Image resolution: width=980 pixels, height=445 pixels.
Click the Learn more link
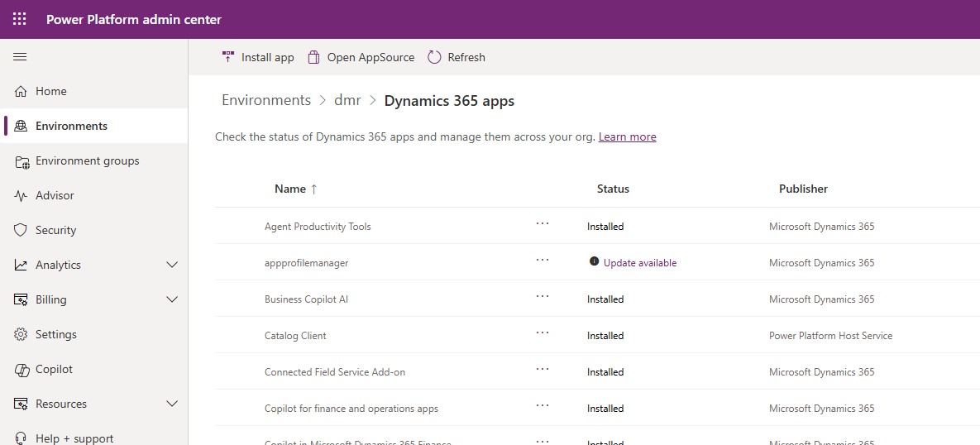point(627,136)
